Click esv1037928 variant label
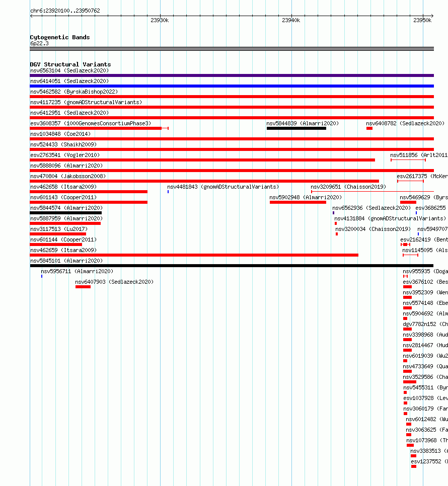 click(x=426, y=398)
